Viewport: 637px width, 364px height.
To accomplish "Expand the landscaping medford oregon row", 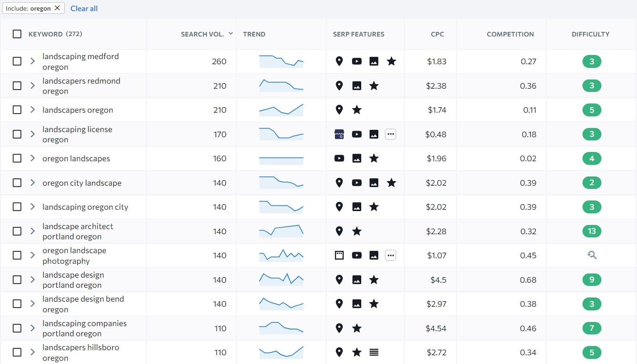I will (32, 61).
